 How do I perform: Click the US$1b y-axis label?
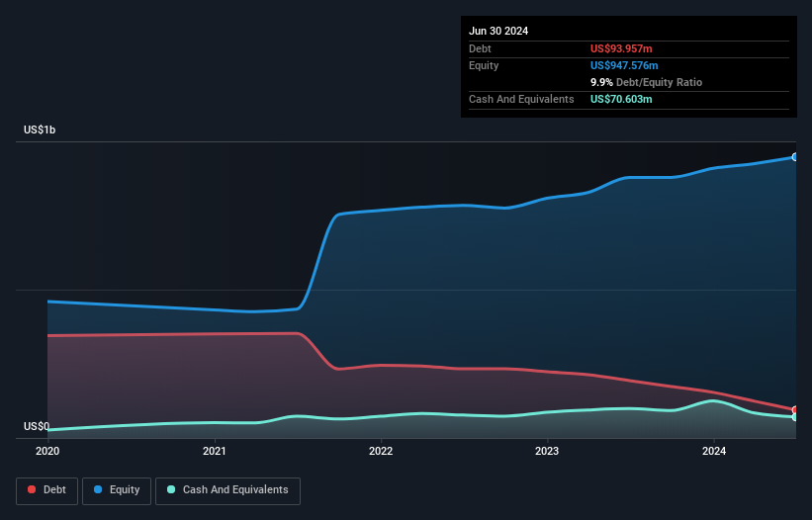40,130
